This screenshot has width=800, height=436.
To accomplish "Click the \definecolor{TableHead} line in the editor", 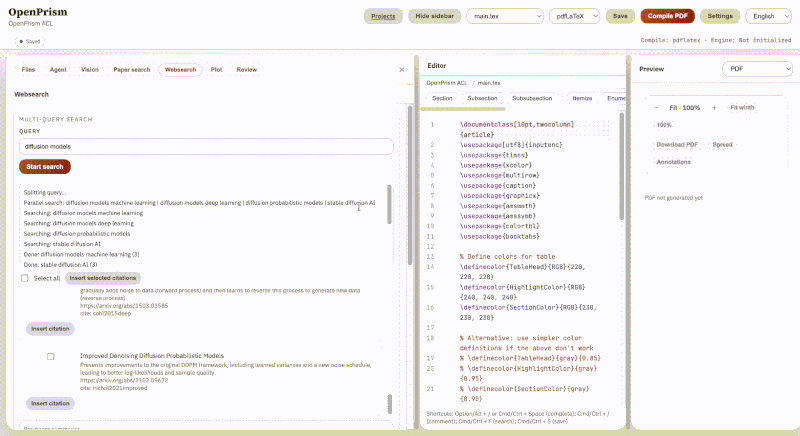I will (522, 272).
